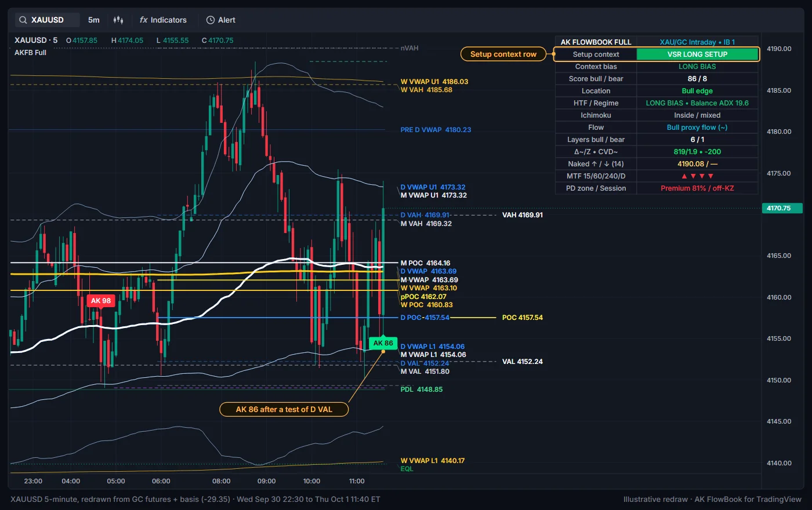Click the AK 86 green signal marker
This screenshot has width=812, height=510.
[x=383, y=343]
